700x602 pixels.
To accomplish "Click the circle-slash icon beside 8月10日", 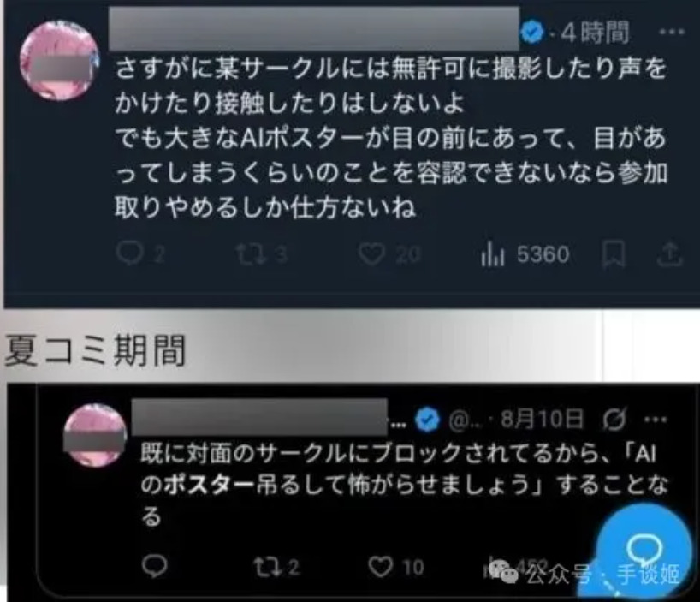I will pos(614,419).
